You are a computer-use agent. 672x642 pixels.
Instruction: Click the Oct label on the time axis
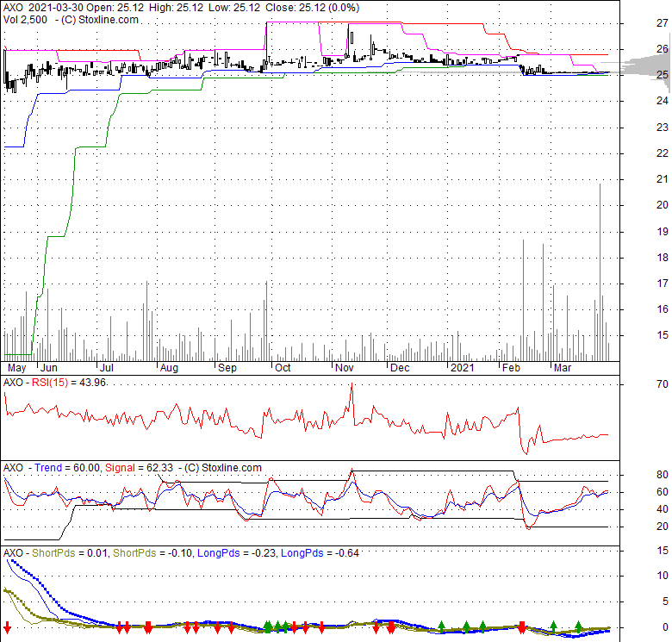[283, 368]
